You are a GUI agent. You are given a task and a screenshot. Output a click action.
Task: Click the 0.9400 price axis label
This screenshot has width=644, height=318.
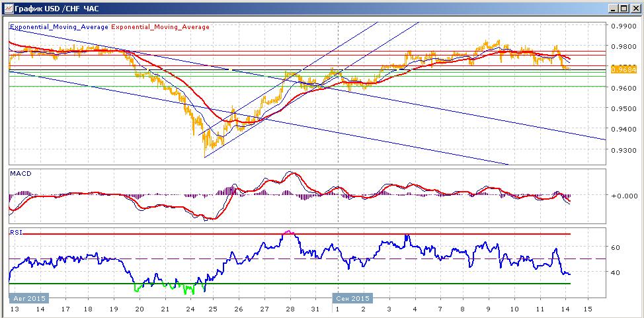coord(623,129)
